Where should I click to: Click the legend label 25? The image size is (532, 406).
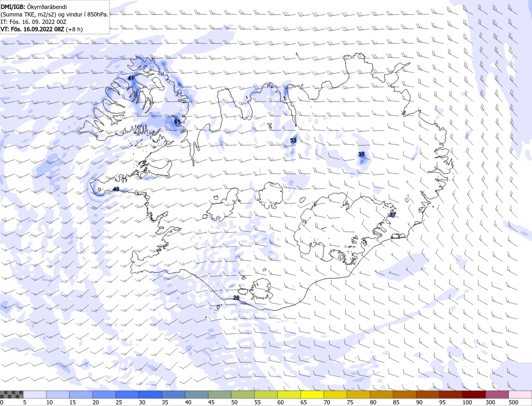[x=119, y=402]
